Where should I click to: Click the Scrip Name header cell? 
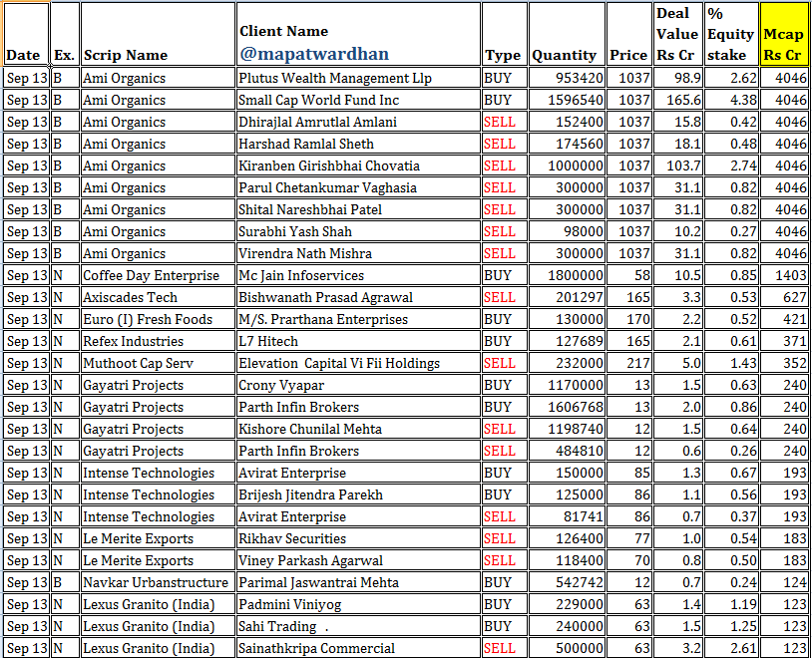pyautogui.click(x=158, y=34)
